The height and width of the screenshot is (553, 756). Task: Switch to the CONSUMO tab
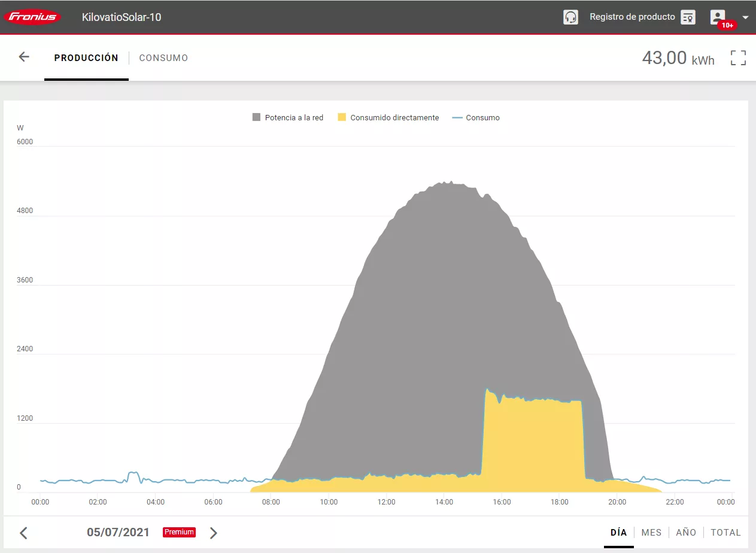[163, 57]
